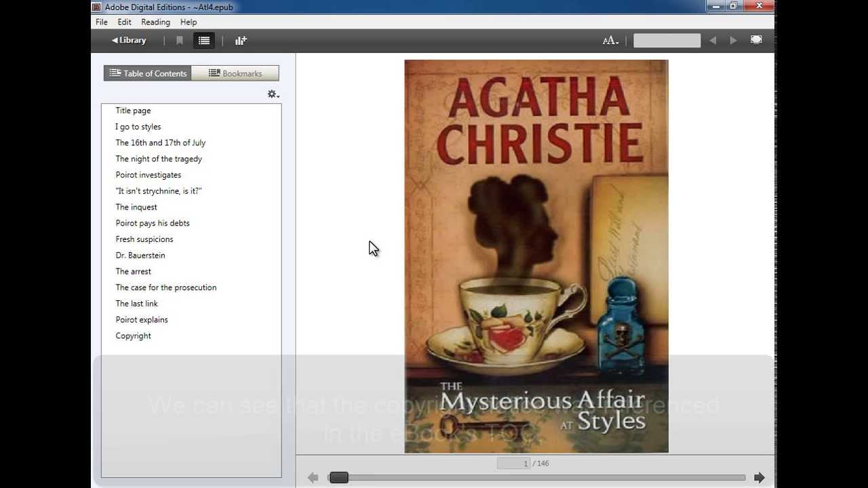Switch to the Bookmarks tab
The height and width of the screenshot is (488, 868).
click(235, 73)
